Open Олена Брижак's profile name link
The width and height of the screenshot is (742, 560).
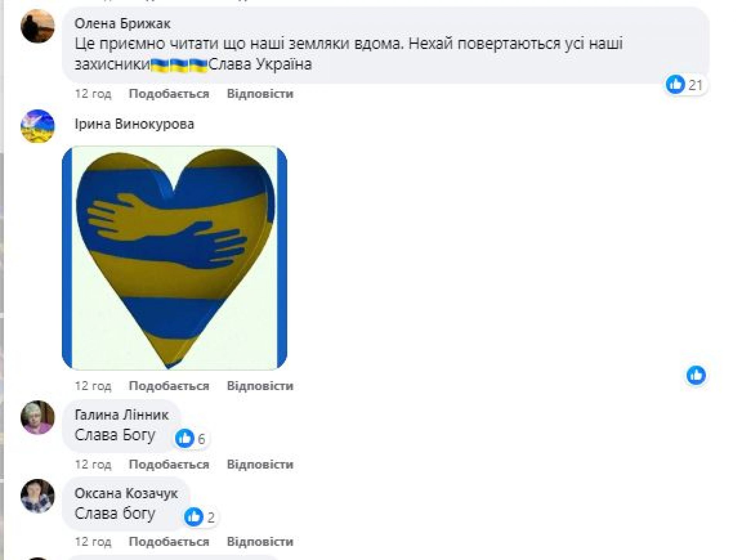coord(122,24)
